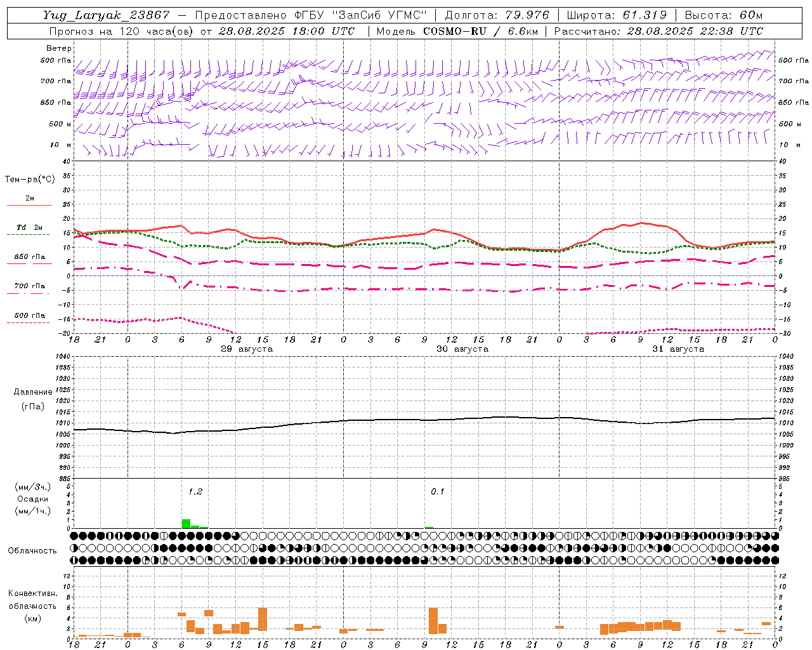812x650 pixels.
Task: Select the 29 августа date label
Action: [x=247, y=349]
